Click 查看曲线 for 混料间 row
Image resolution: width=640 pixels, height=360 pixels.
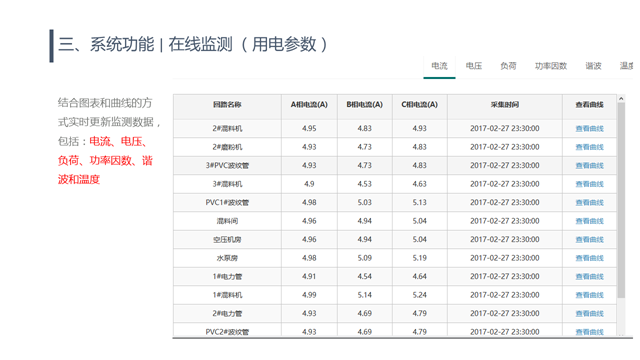coord(589,221)
